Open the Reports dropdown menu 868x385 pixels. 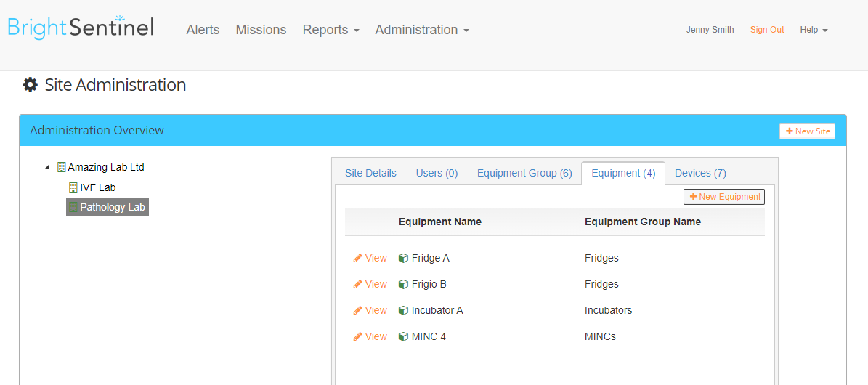pyautogui.click(x=330, y=30)
